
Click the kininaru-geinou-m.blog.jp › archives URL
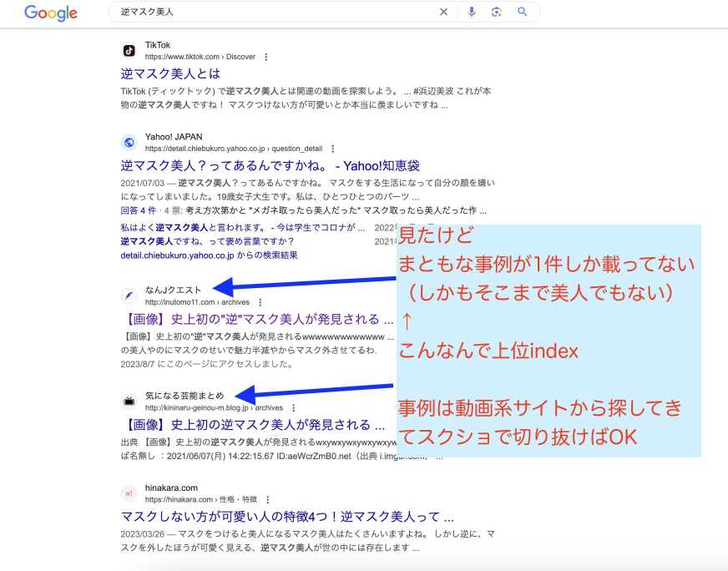tap(214, 407)
